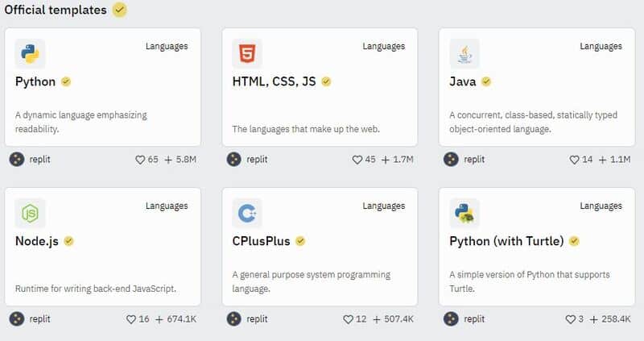Open the Python (with Turtle) template title
644x341 pixels.
coord(506,241)
